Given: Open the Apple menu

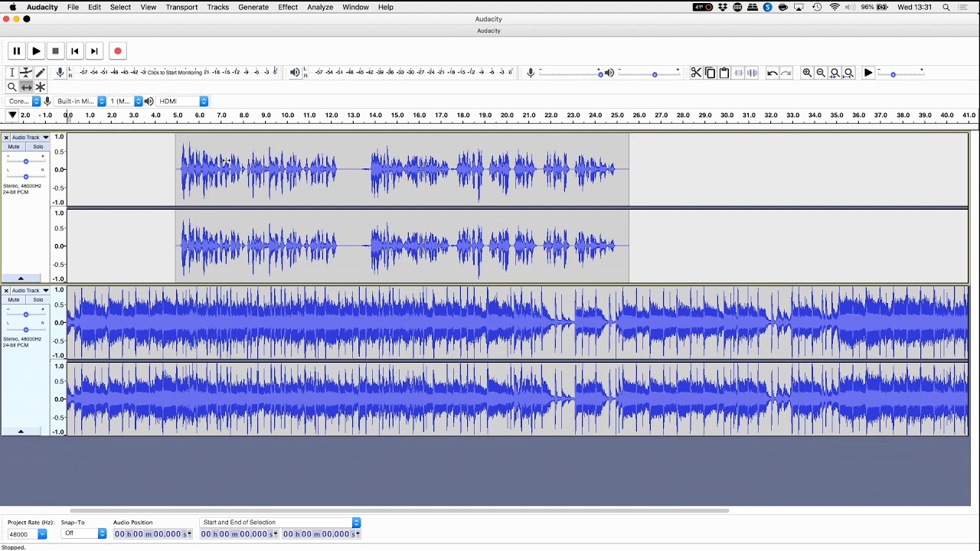Looking at the screenshot, I should click(12, 7).
